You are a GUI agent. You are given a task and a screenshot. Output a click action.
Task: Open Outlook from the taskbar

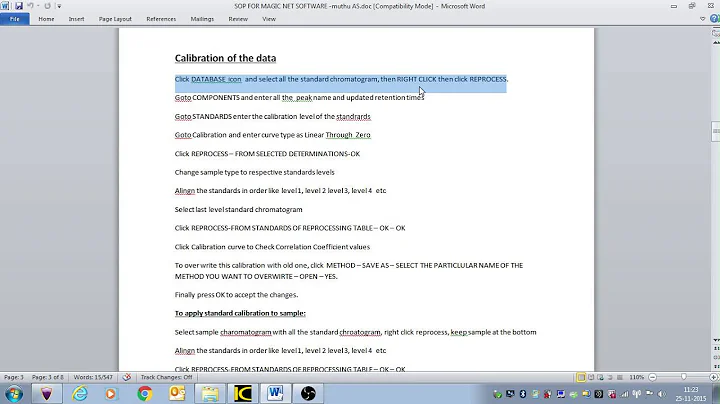coord(177,394)
